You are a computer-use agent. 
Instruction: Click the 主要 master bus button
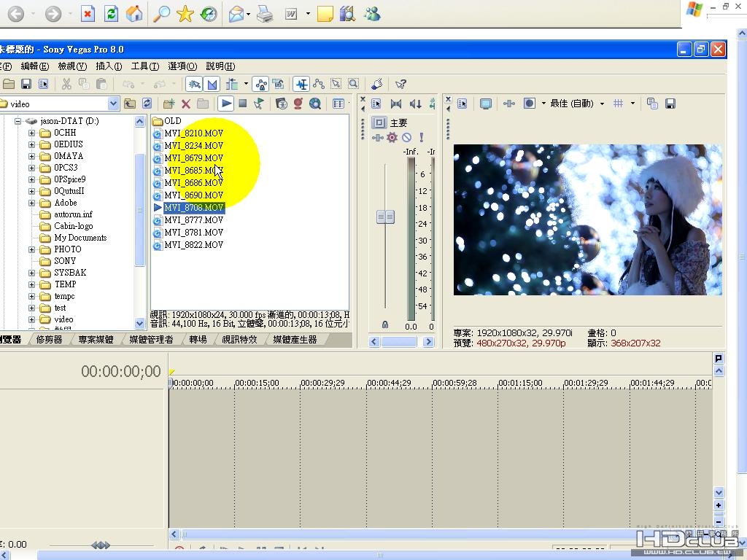coord(379,122)
